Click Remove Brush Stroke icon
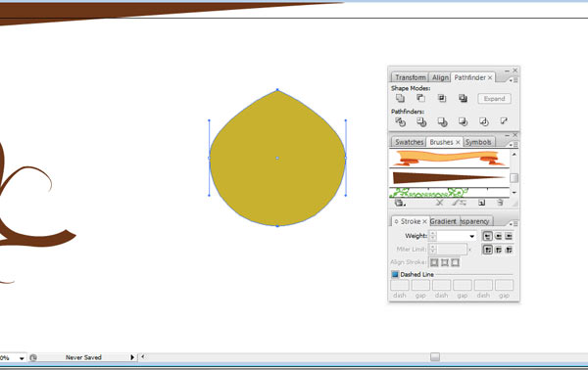The height and width of the screenshot is (370, 588). pos(439,203)
